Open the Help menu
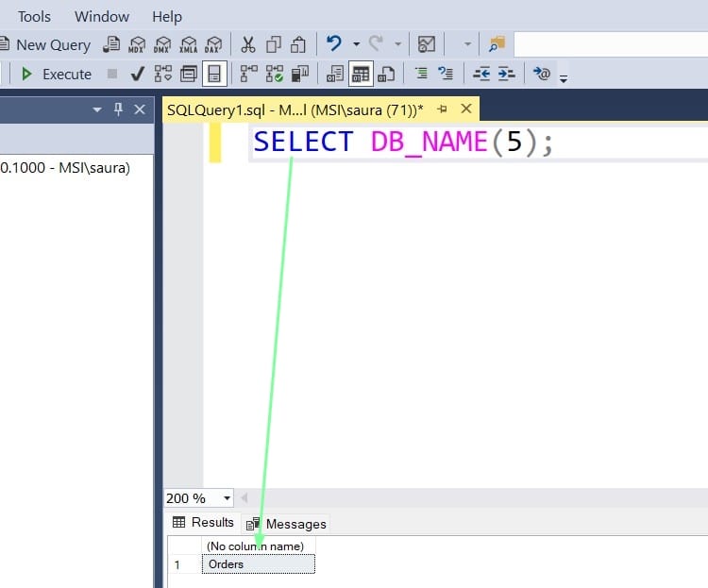 (x=167, y=17)
